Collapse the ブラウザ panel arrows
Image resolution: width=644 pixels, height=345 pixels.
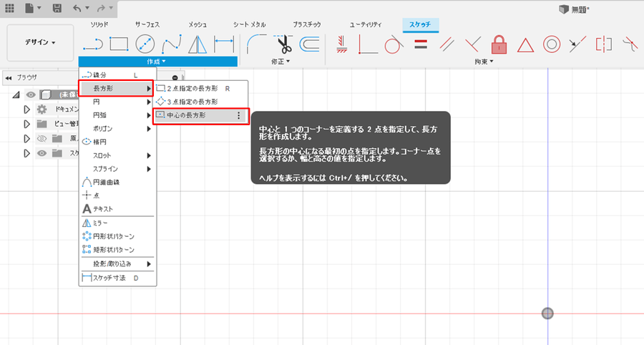point(9,77)
